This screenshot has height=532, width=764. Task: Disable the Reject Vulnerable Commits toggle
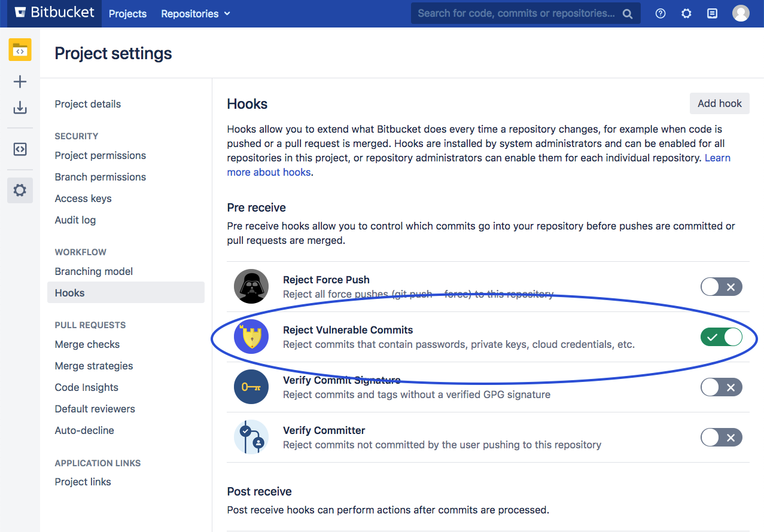721,337
